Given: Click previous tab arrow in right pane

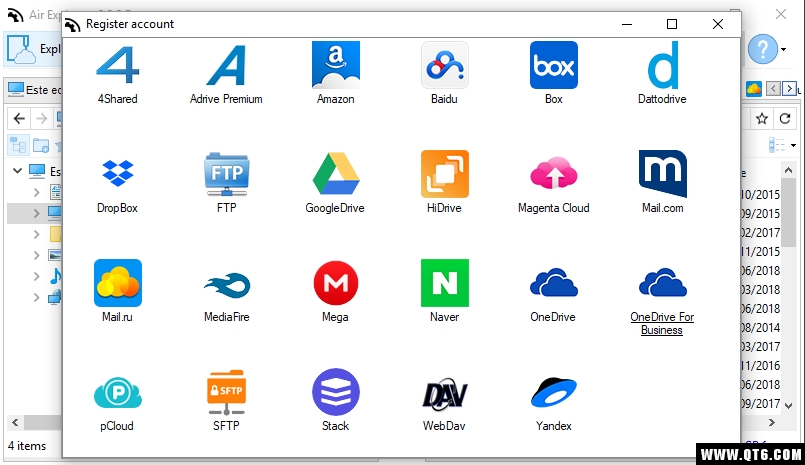Looking at the screenshot, I should pos(773,88).
